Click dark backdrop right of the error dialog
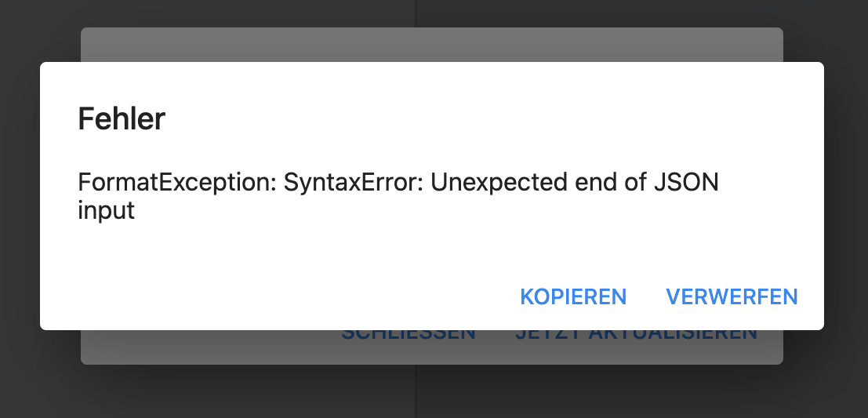 [846, 209]
